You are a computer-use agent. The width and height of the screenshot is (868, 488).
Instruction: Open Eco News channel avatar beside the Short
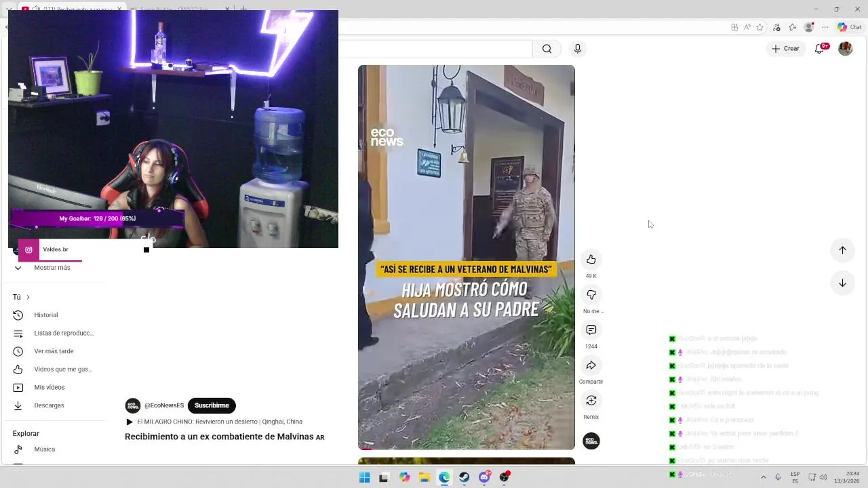591,441
